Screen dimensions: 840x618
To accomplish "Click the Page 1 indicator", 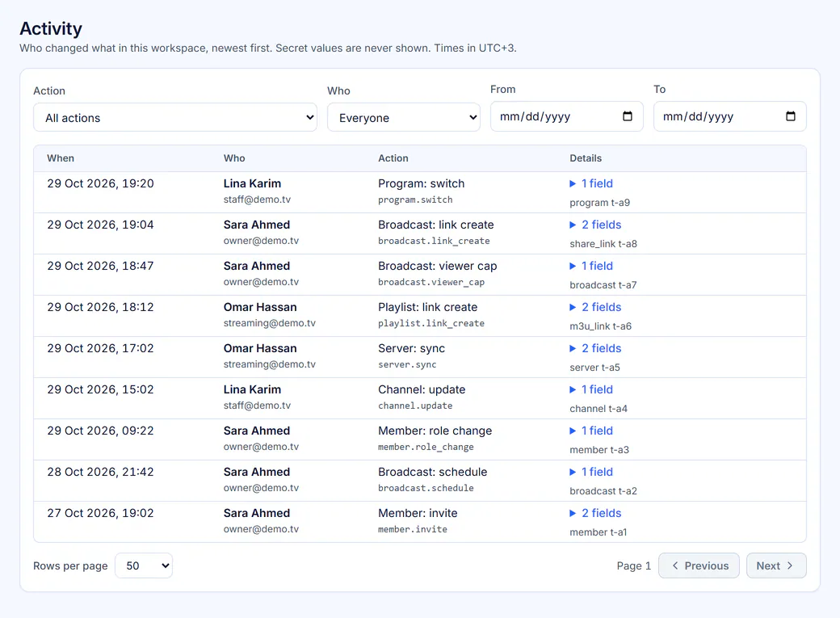I will [634, 565].
